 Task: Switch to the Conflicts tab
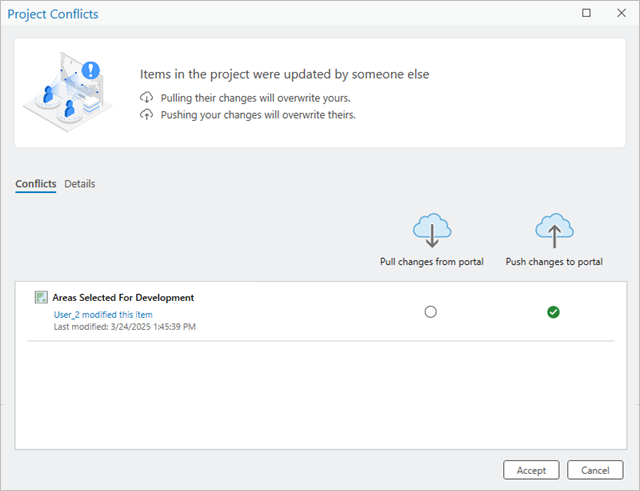(x=36, y=184)
